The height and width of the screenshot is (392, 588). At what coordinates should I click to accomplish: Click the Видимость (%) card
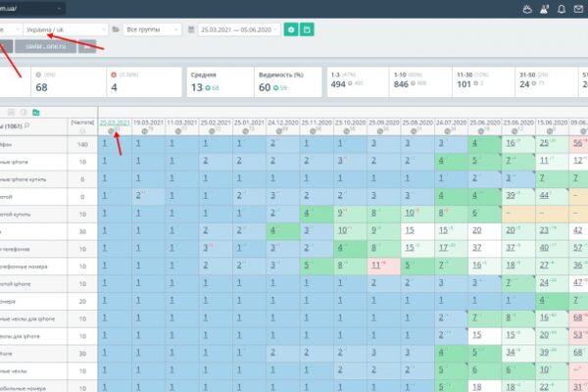coord(288,81)
